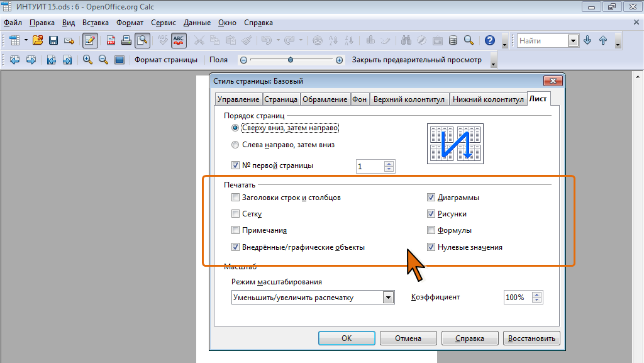Jump to first preview page

(x=52, y=60)
